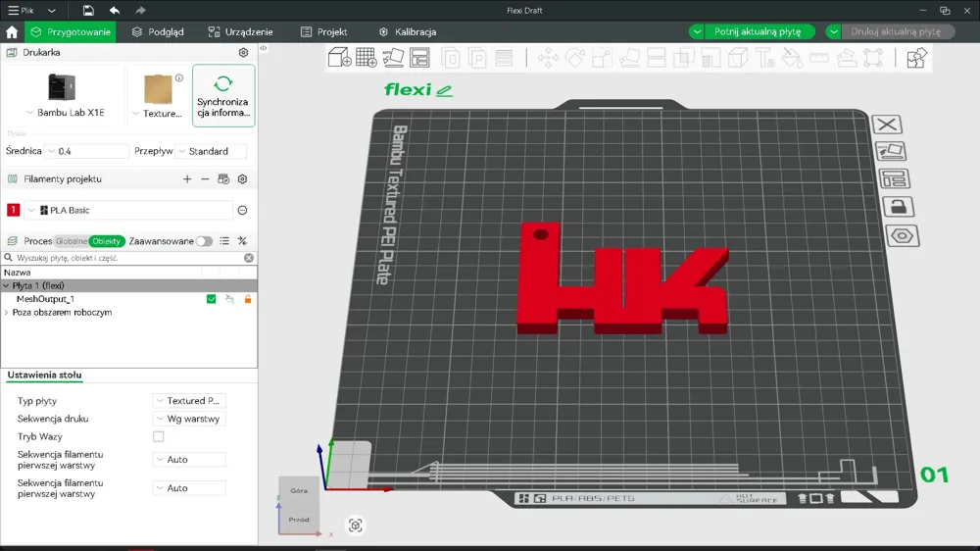This screenshot has width=980, height=551.
Task: Select the Scale tool icon
Action: (602, 58)
